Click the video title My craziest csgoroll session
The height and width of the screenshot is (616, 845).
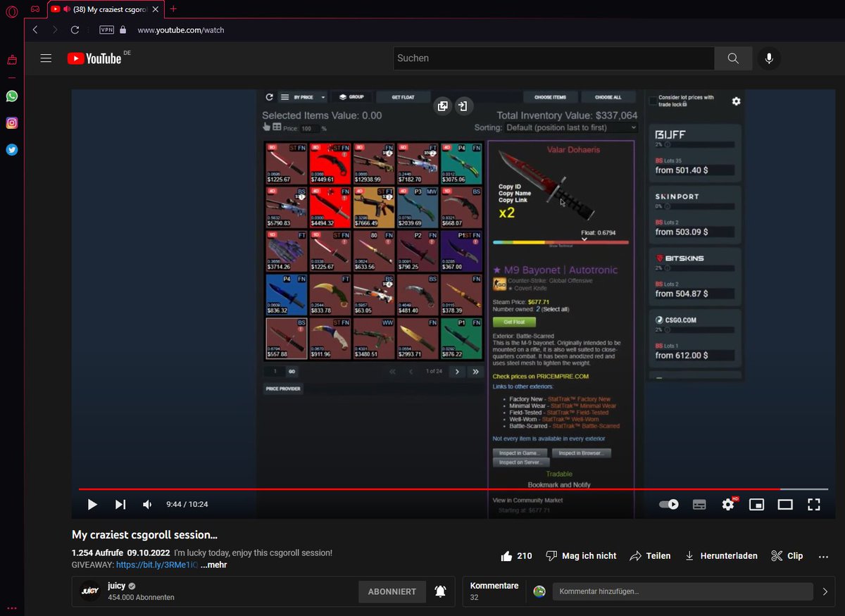pos(144,535)
